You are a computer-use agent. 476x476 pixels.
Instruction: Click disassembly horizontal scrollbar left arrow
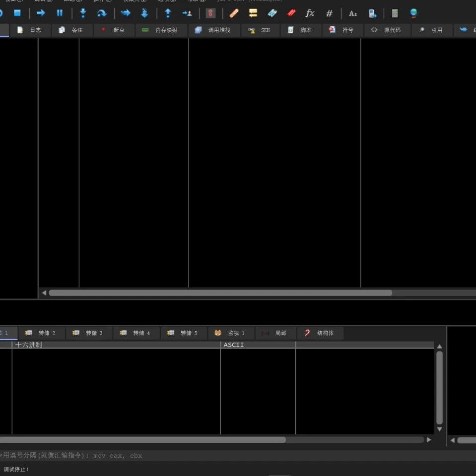click(x=44, y=293)
